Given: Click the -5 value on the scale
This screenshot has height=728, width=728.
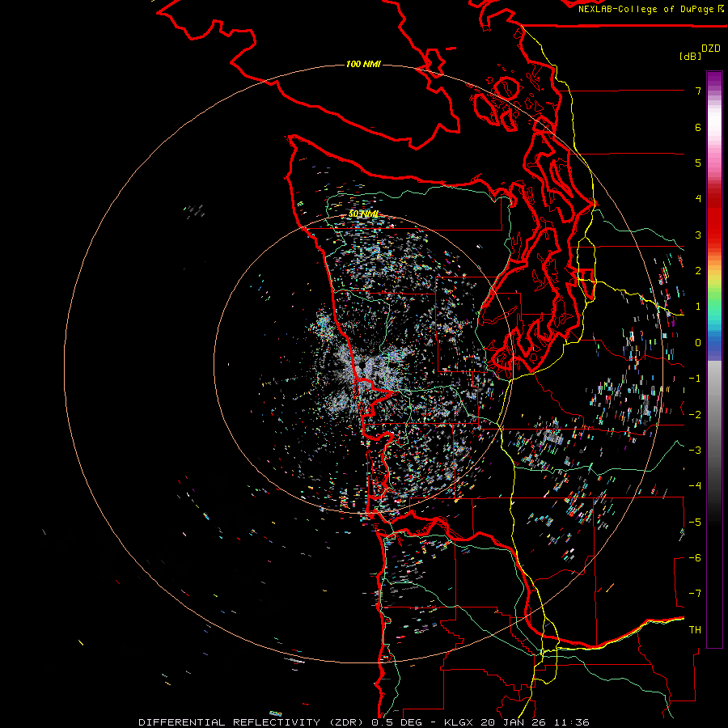Looking at the screenshot, I should click(695, 523).
